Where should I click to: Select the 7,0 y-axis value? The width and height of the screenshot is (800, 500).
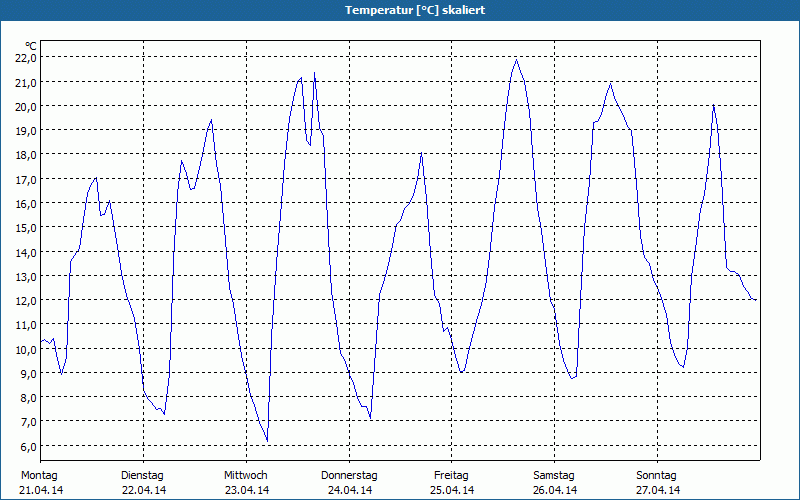[x=28, y=422]
